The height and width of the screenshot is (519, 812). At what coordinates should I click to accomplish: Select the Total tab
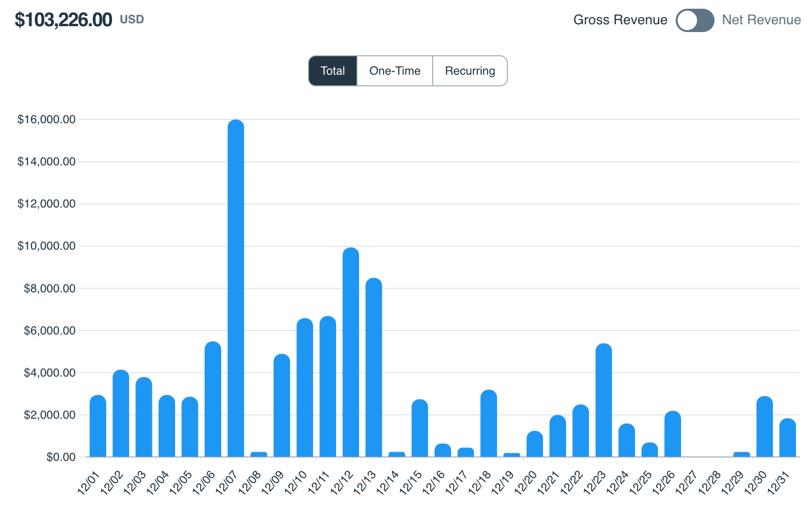pyautogui.click(x=333, y=71)
